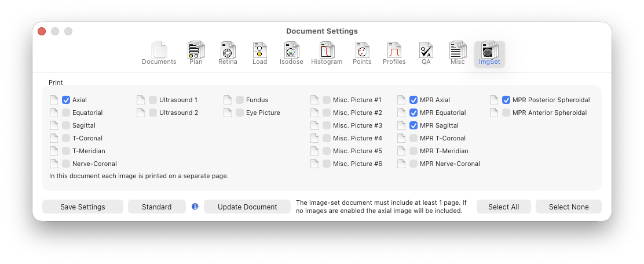
Task: Open the Points settings pane
Action: pyautogui.click(x=362, y=53)
